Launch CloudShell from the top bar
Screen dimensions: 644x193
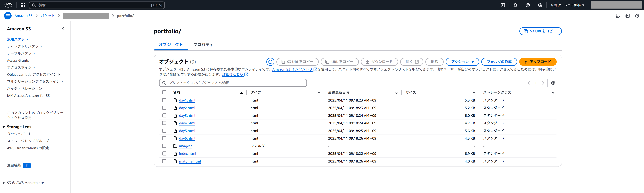(x=503, y=5)
